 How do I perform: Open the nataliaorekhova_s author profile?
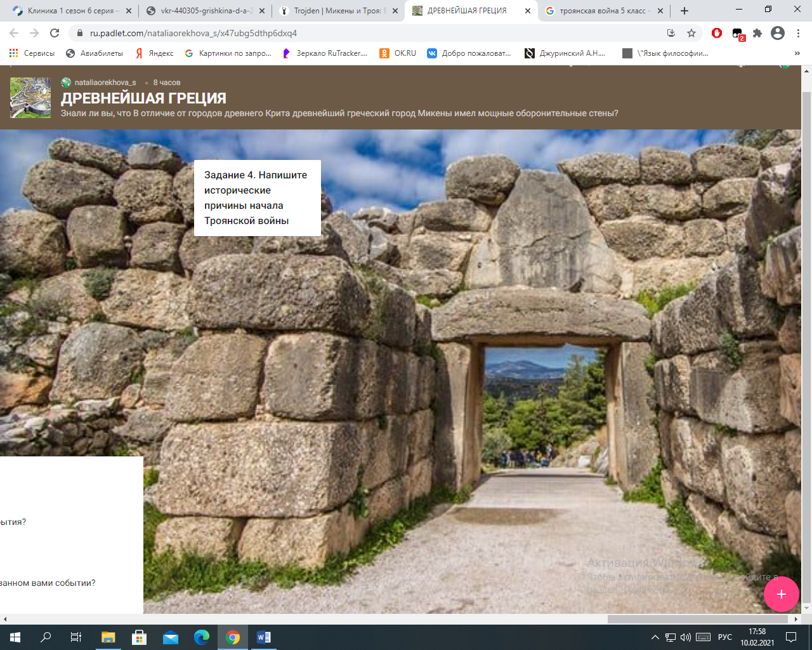105,83
